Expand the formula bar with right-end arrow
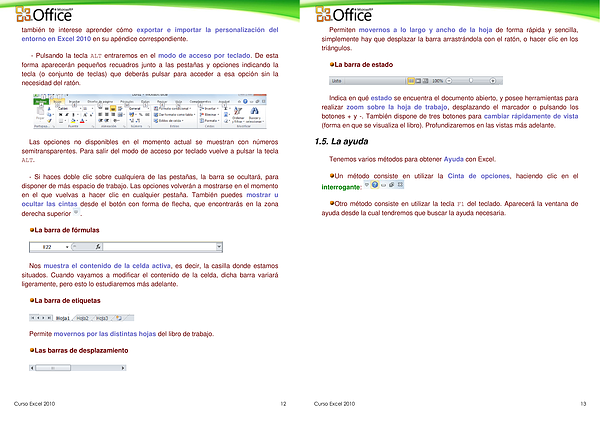The image size is (600, 424). (x=219, y=247)
